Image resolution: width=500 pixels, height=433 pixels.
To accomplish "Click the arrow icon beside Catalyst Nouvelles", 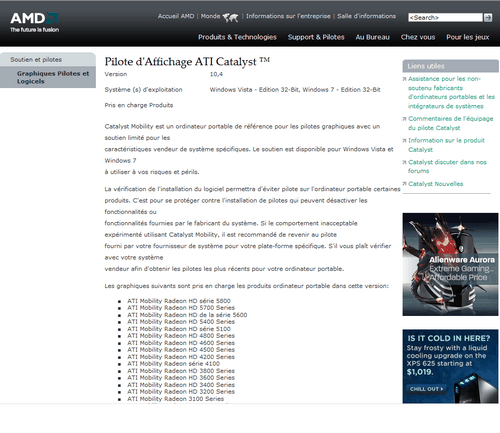I will [x=404, y=184].
